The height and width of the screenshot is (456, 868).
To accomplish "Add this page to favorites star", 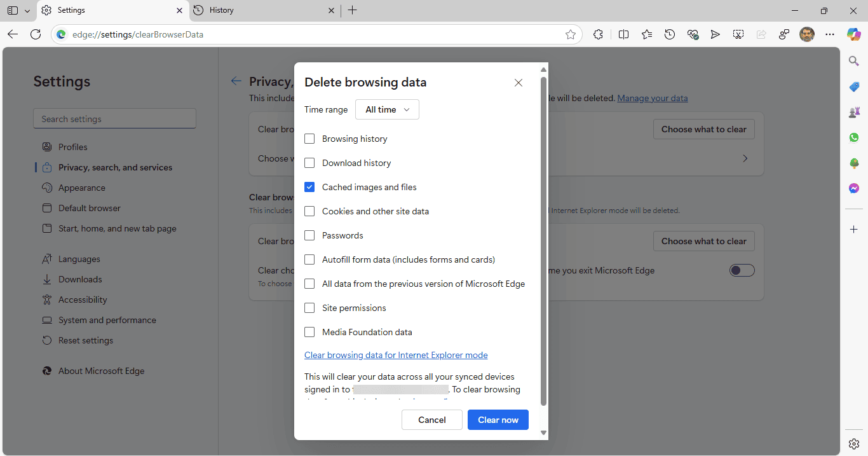I will pyautogui.click(x=571, y=34).
